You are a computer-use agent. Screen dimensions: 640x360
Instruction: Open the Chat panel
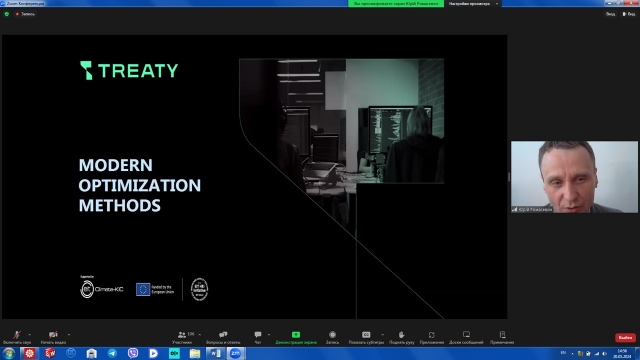click(x=258, y=337)
